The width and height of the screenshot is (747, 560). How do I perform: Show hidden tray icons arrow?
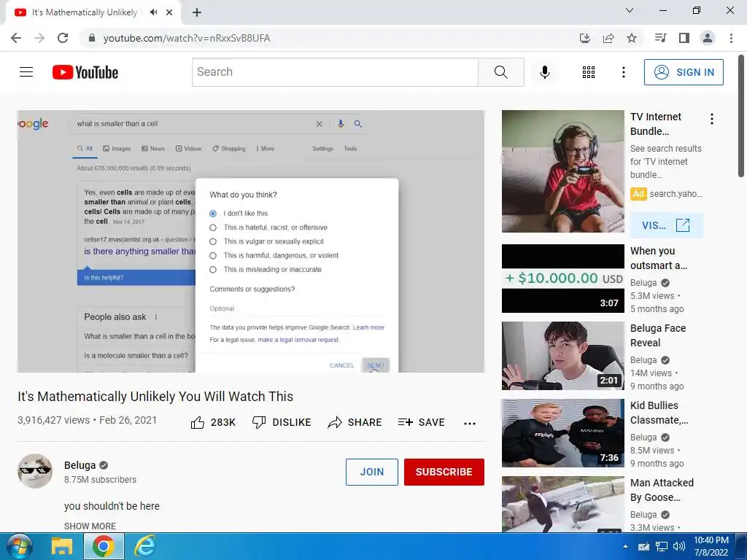point(625,546)
